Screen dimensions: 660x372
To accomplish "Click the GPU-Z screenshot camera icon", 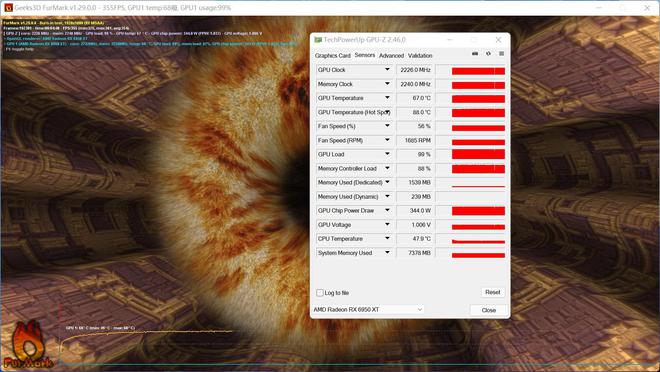I will (x=475, y=54).
